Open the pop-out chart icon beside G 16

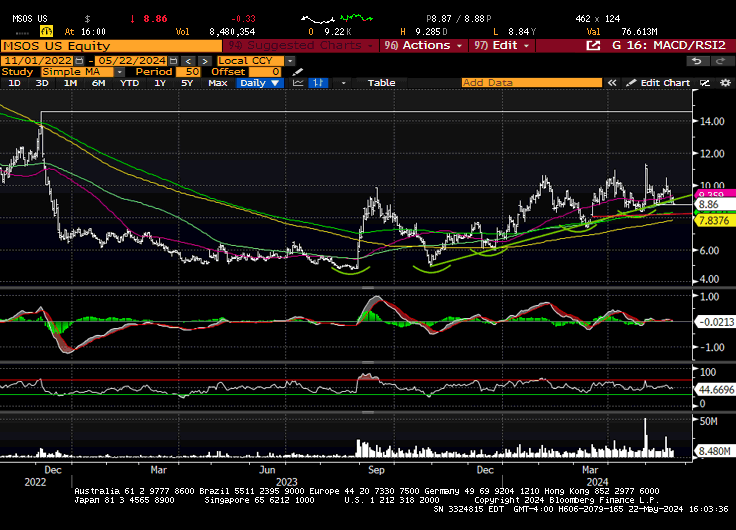click(x=593, y=46)
